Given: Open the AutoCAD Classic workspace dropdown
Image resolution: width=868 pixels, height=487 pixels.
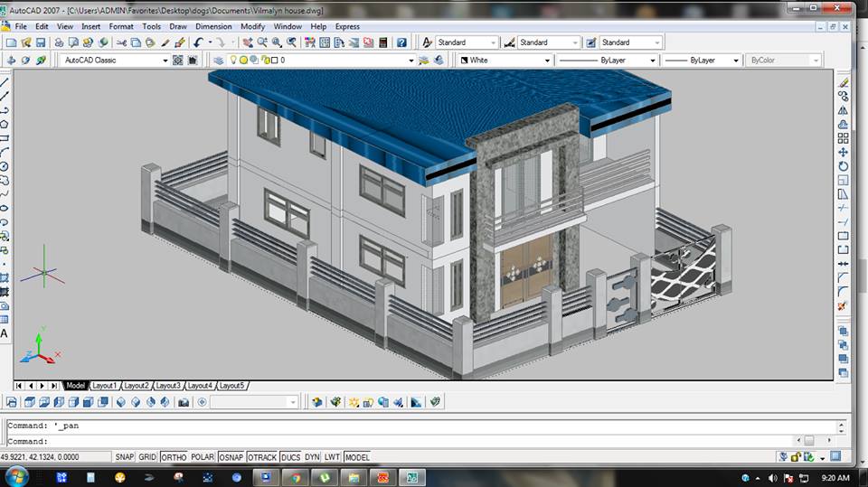Looking at the screenshot, I should pos(165,61).
